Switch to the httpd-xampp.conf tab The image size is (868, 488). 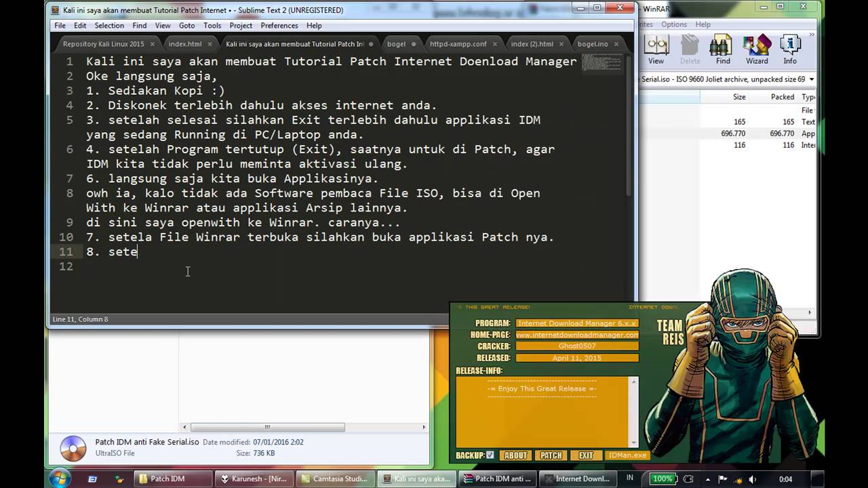point(458,44)
